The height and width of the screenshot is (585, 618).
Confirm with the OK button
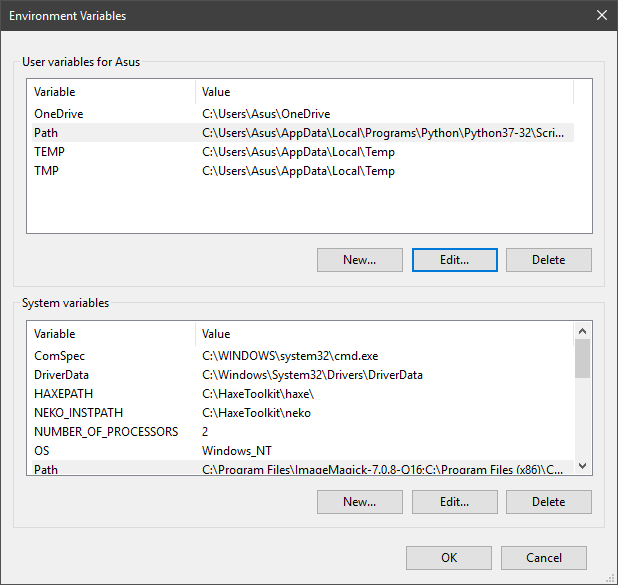(x=449, y=558)
